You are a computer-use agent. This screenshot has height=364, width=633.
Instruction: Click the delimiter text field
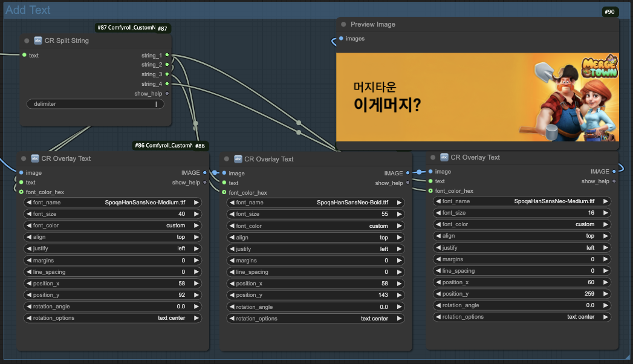point(96,104)
